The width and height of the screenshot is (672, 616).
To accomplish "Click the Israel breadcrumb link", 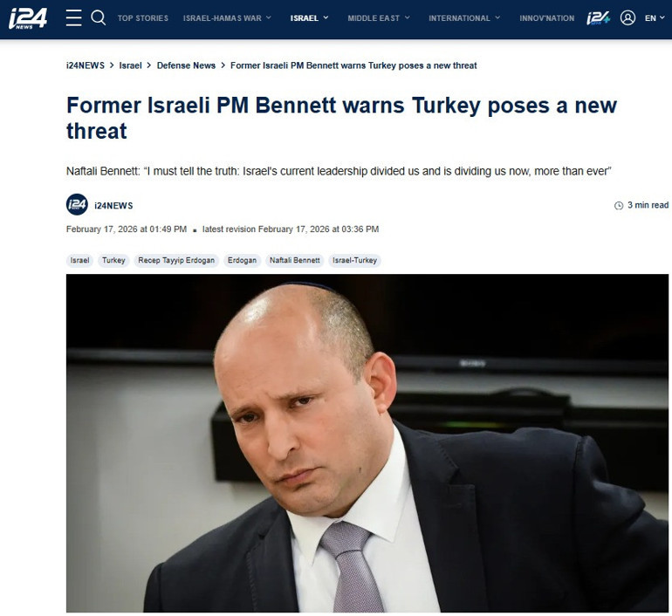I will [130, 65].
